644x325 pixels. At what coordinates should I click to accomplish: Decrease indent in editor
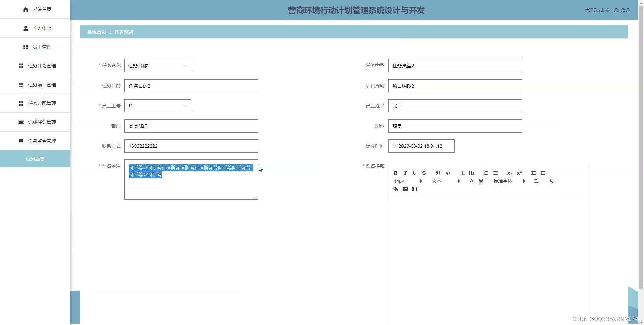tap(533, 173)
